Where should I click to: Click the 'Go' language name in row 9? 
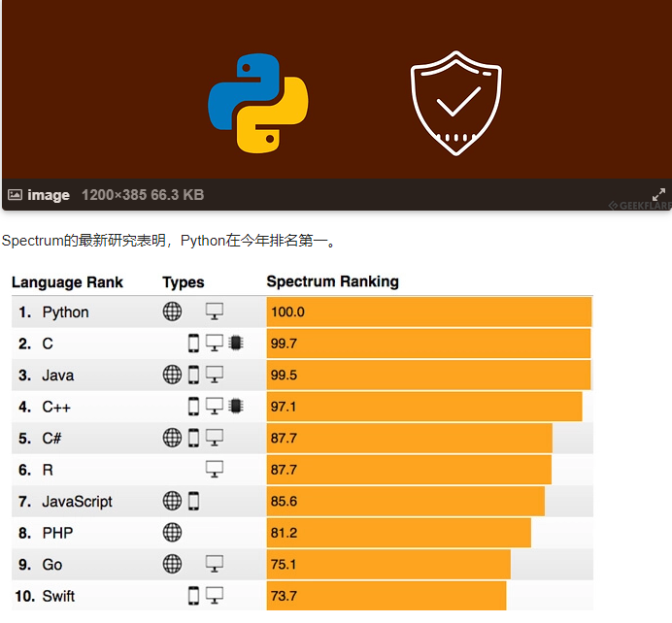[52, 565]
